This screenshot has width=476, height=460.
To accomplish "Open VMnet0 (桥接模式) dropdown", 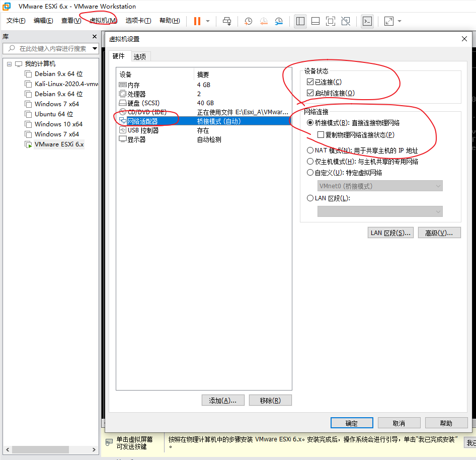I will click(380, 186).
